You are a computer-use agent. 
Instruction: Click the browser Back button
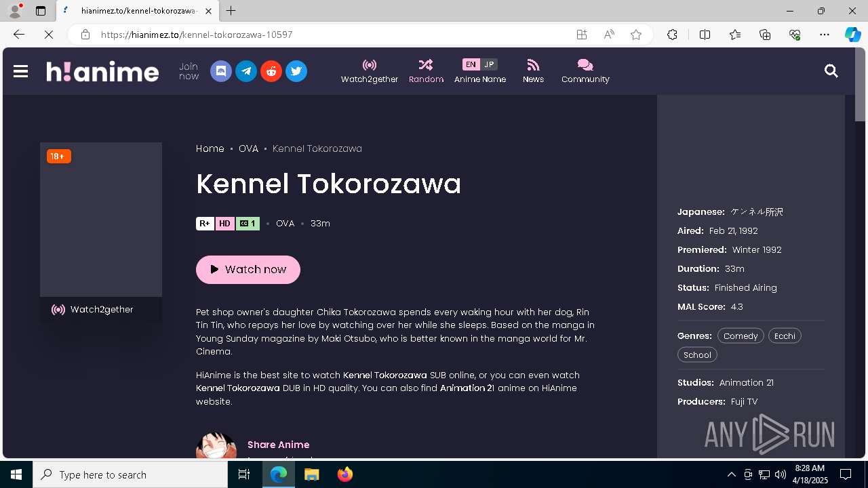pyautogui.click(x=19, y=35)
